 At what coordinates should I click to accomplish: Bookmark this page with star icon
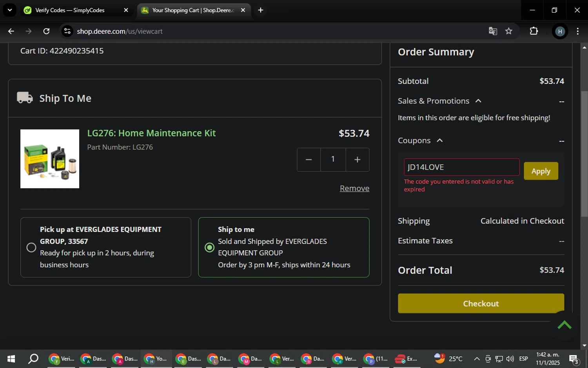pyautogui.click(x=509, y=31)
